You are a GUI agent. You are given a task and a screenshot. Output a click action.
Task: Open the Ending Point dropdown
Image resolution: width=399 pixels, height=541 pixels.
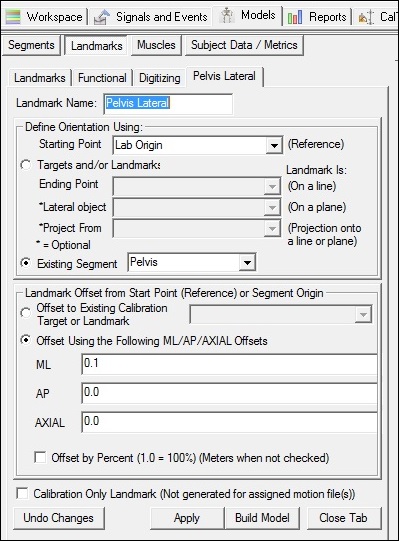point(197,187)
